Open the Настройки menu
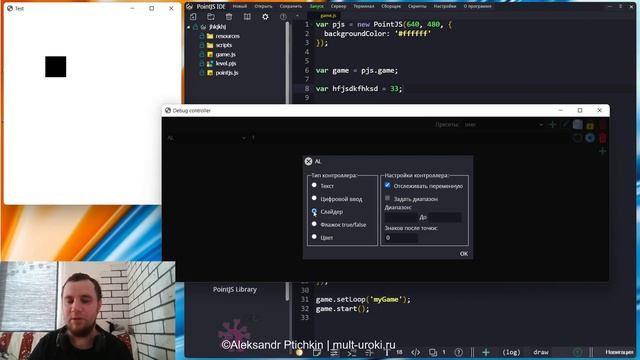 [445, 7]
